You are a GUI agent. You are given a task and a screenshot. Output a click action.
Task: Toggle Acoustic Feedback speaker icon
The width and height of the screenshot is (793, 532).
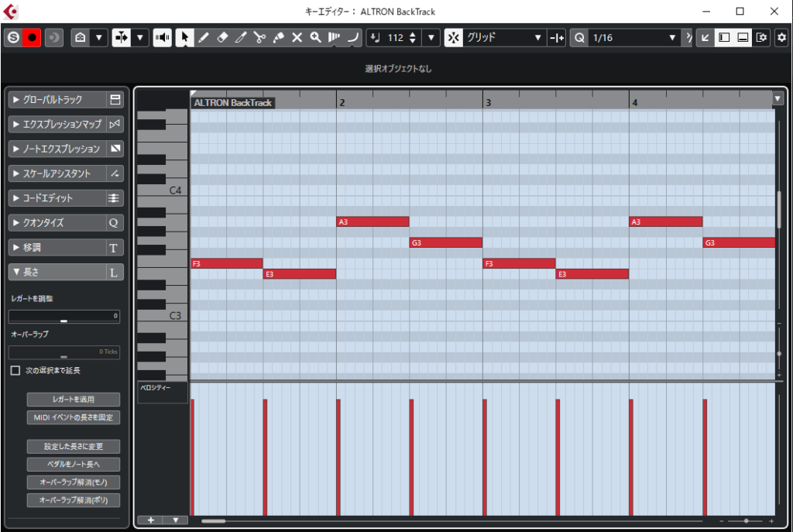tap(162, 37)
